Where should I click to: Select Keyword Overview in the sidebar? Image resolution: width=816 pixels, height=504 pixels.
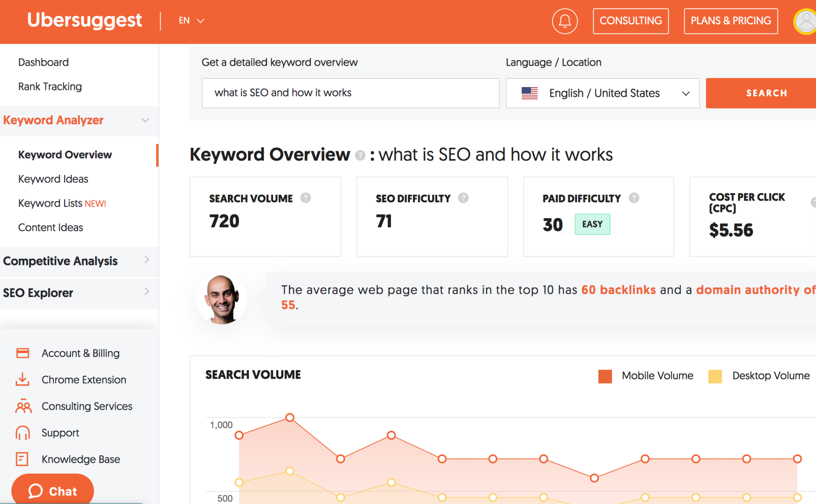tap(65, 154)
